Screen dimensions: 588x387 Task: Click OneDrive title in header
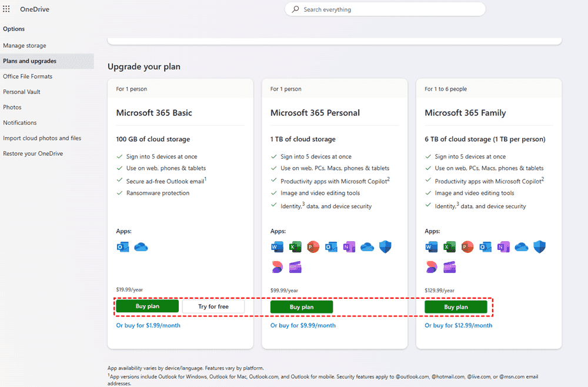(35, 9)
